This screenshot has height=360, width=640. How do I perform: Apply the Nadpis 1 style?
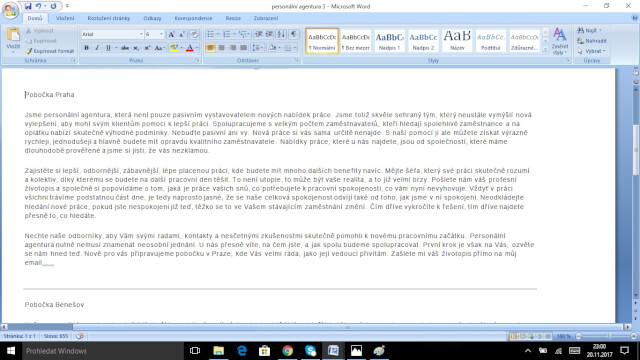(389, 41)
